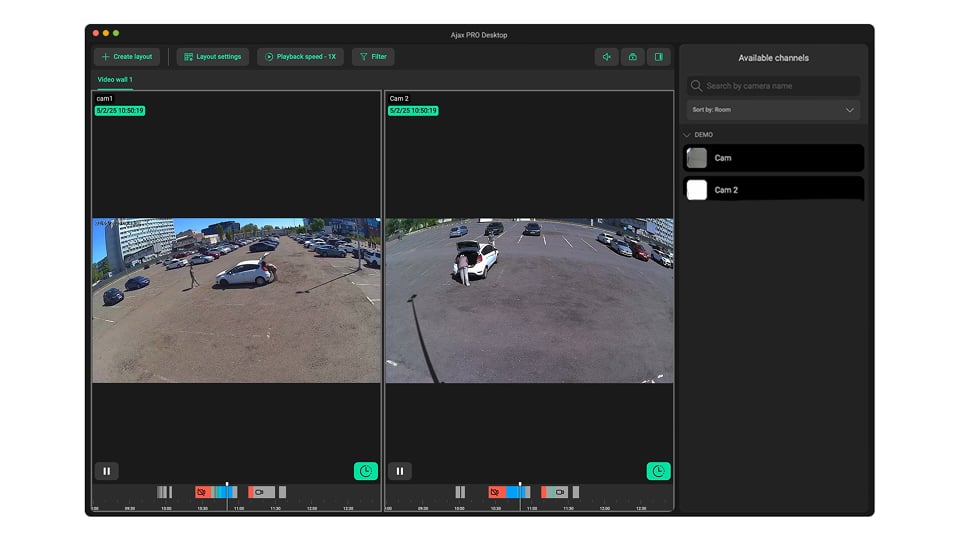Image resolution: width=960 pixels, height=540 pixels.
Task: Click the camera recording segment on cam1 timeline
Action: pyautogui.click(x=260, y=492)
